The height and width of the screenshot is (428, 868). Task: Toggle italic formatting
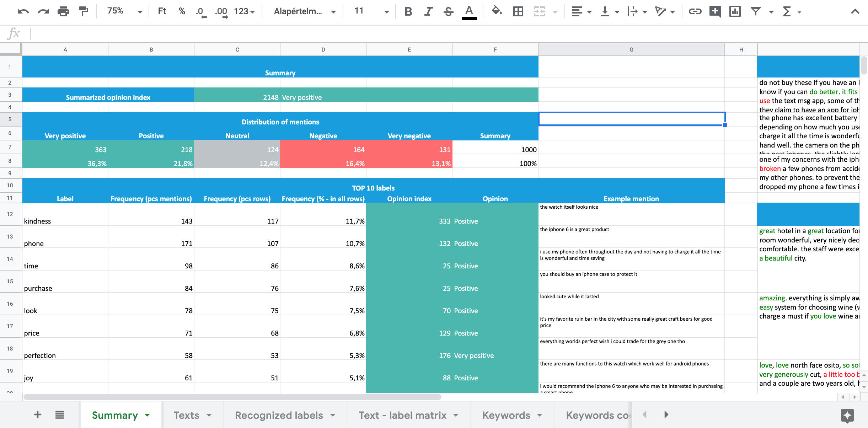[x=428, y=12]
